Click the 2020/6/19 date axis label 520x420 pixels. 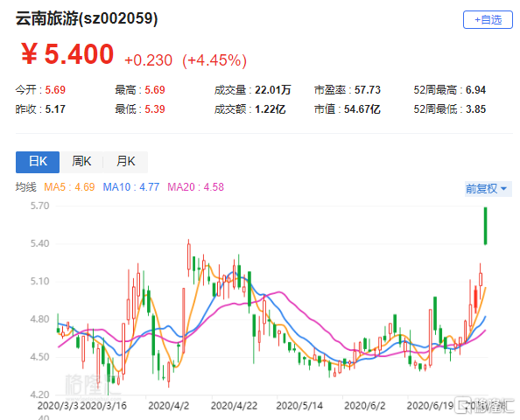[x=430, y=405]
